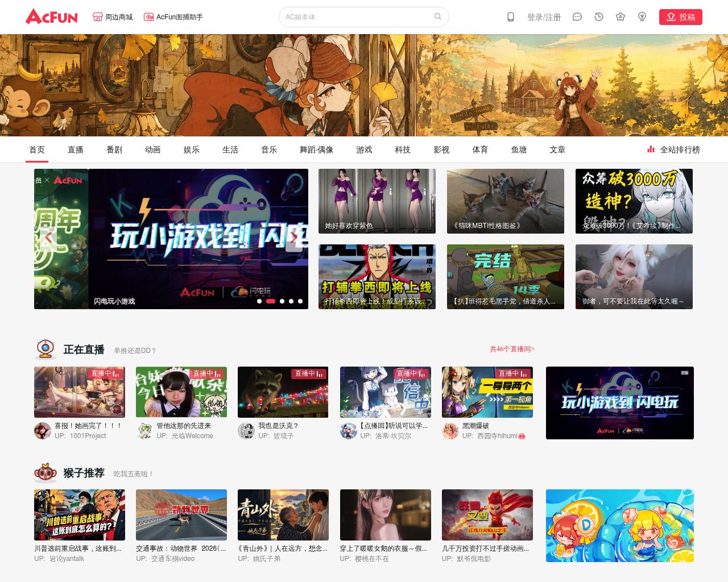Open the watch history clock icon
Image resolution: width=728 pixels, height=582 pixels.
click(x=599, y=17)
